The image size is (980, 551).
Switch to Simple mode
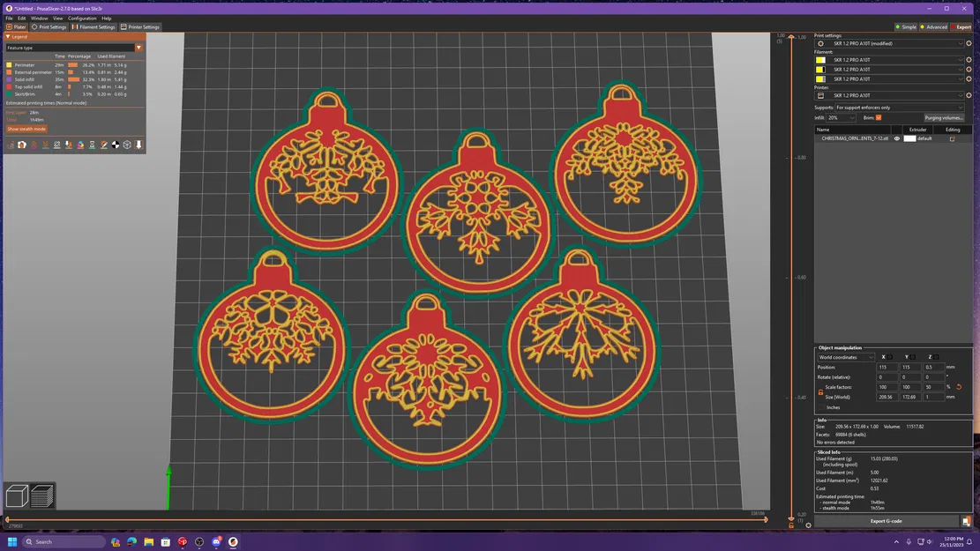click(906, 26)
